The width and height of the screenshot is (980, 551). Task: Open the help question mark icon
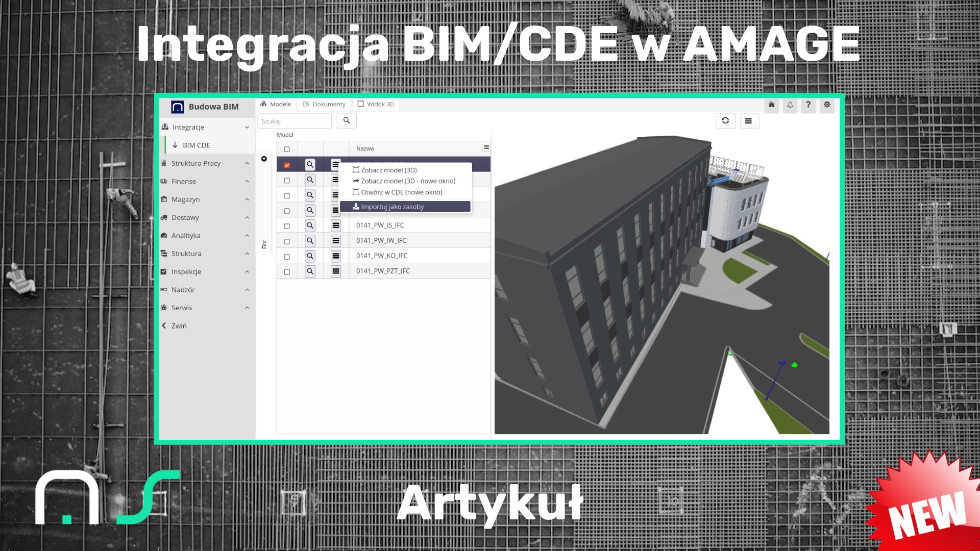tap(808, 105)
